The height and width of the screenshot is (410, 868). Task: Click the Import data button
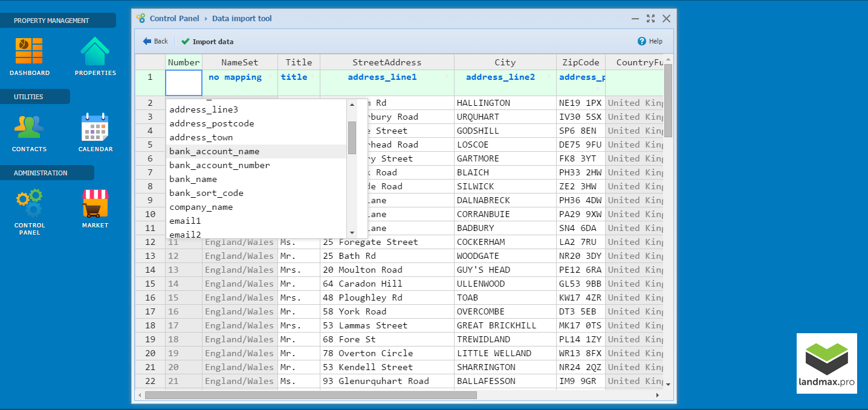[x=207, y=42]
